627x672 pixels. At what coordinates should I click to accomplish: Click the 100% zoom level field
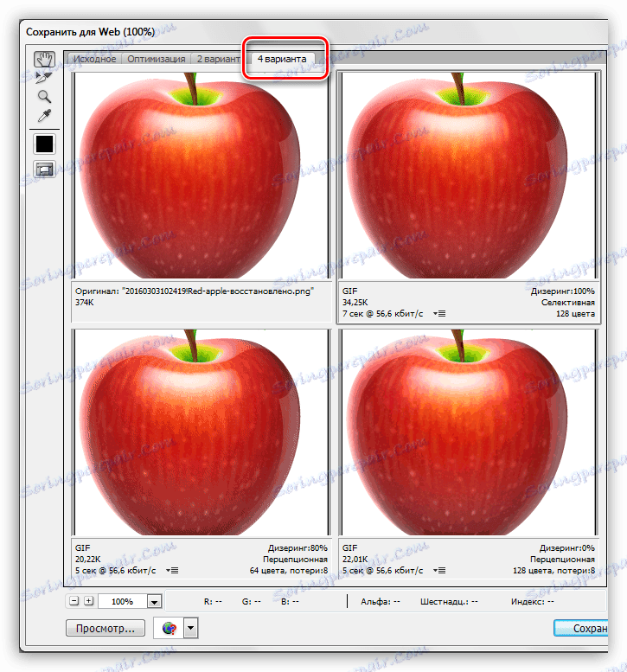[123, 601]
